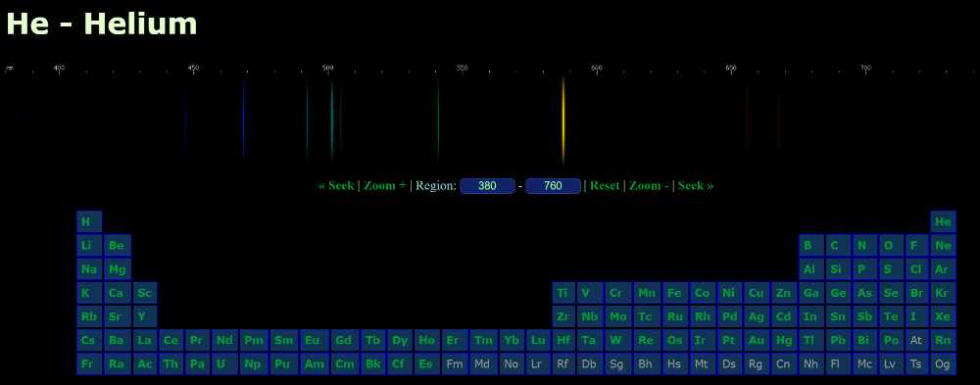The height and width of the screenshot is (385, 980).
Task: Seek the spectrum left with « Seek
Action: 336,185
